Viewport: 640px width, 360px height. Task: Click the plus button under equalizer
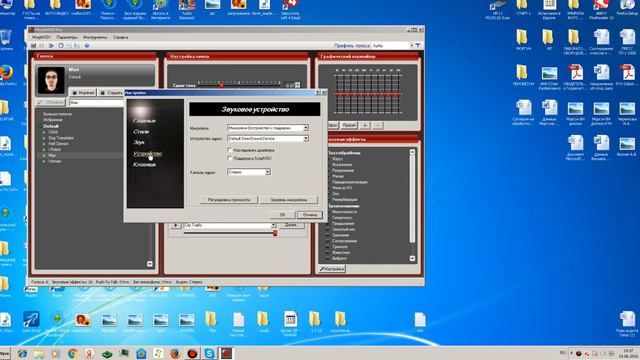point(365,125)
